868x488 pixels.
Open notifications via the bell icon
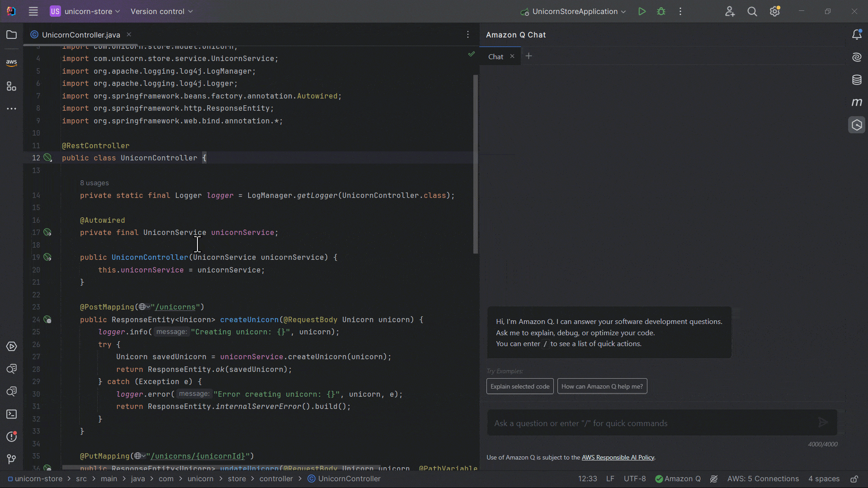[x=857, y=34]
